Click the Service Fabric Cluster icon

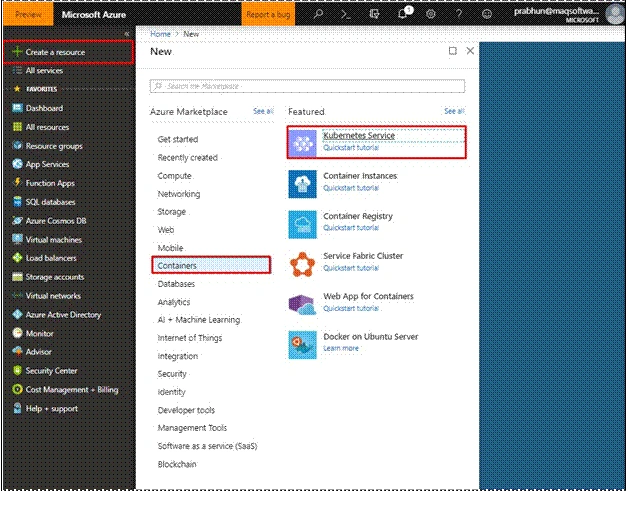coord(302,264)
